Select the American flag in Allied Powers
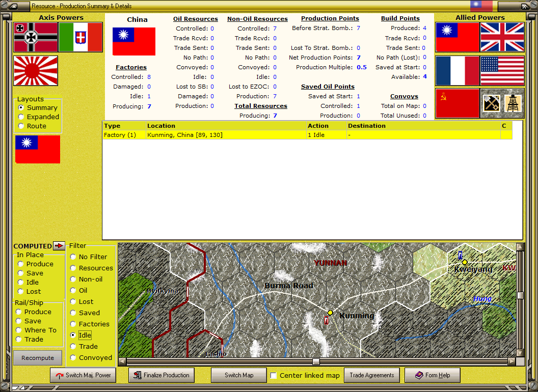The image size is (538, 392). click(x=502, y=70)
